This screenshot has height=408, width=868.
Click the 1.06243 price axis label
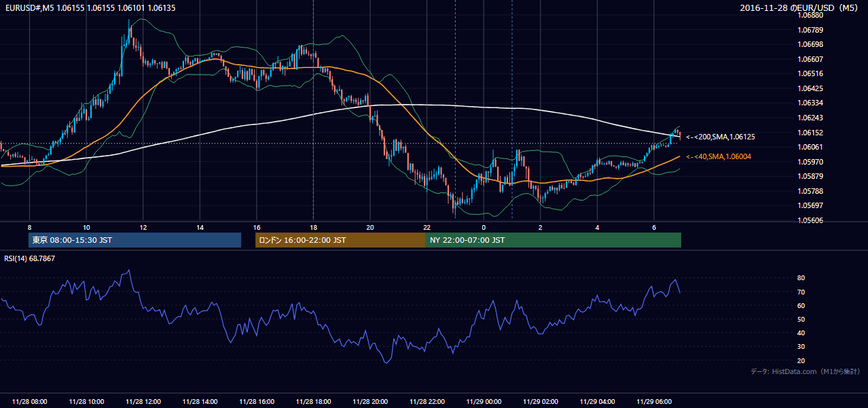pyautogui.click(x=811, y=118)
